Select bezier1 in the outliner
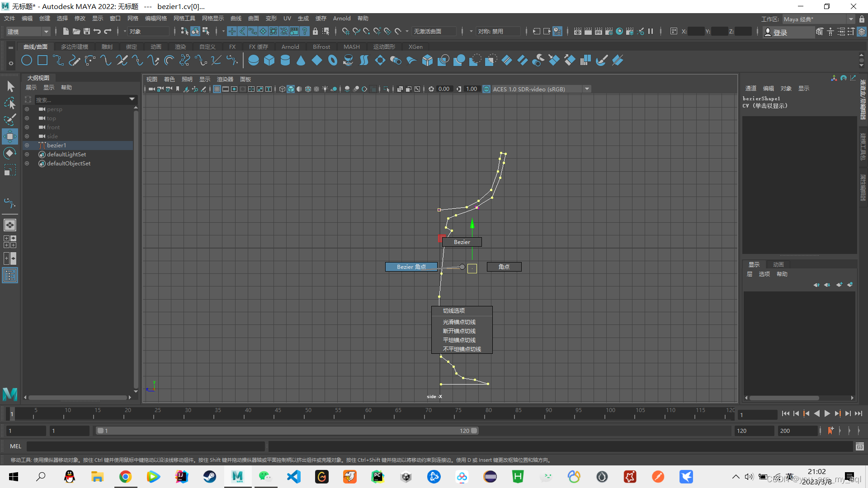Image resolution: width=868 pixels, height=488 pixels. tap(57, 145)
